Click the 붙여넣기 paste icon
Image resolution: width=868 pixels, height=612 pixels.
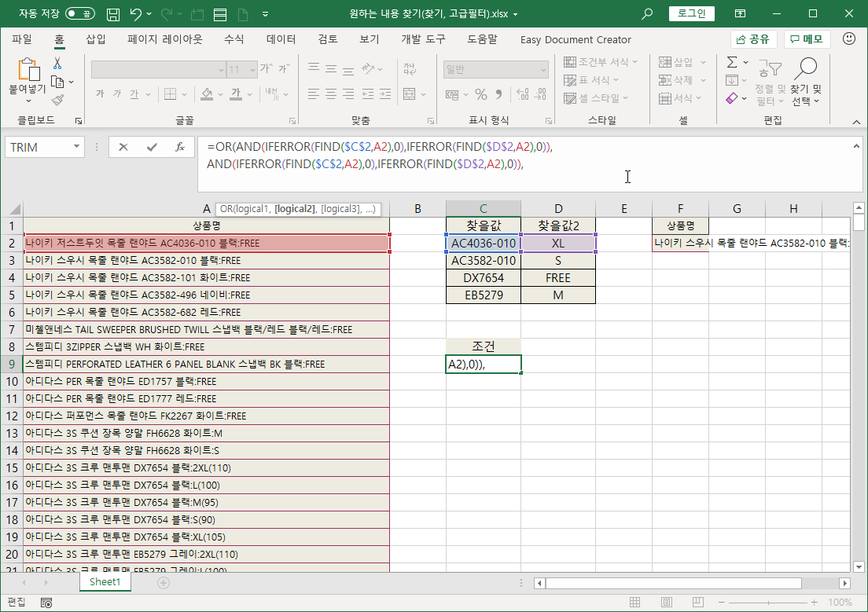[x=28, y=70]
